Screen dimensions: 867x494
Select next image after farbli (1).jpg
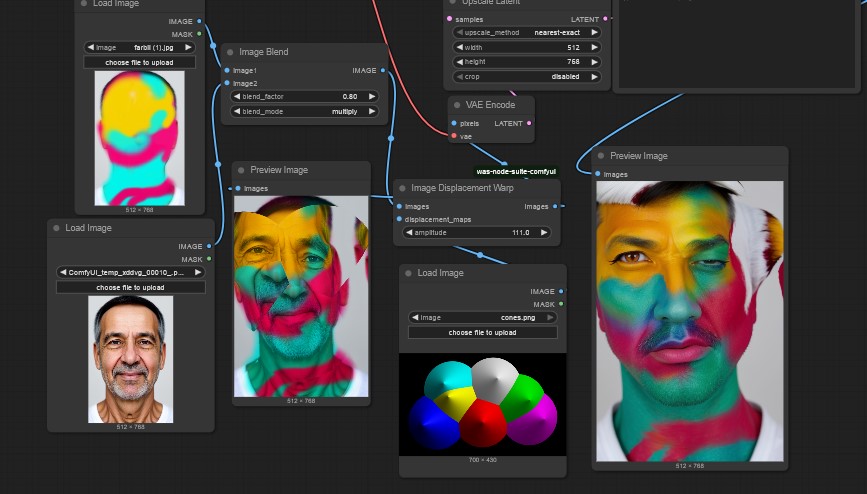189,48
